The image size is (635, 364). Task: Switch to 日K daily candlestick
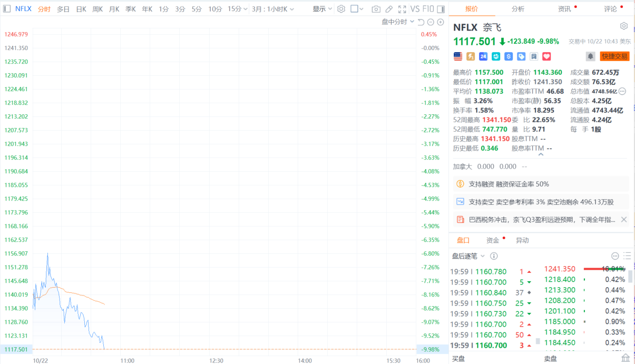tap(81, 9)
